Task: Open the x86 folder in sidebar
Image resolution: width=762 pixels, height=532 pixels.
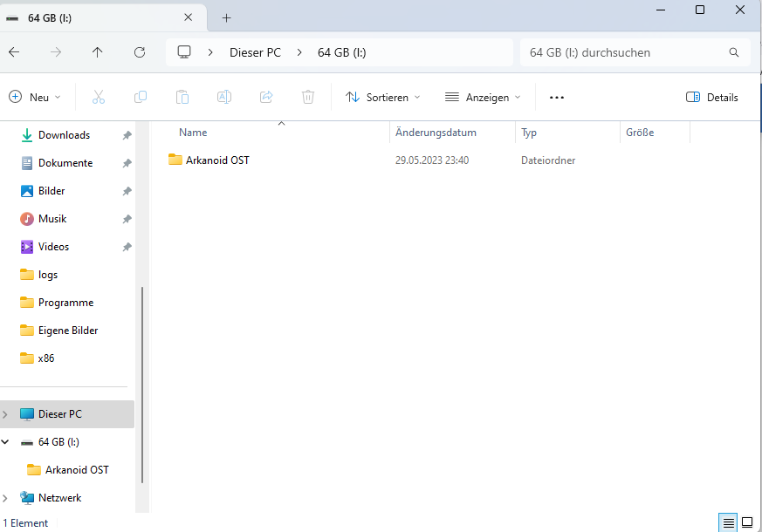Action: 45,358
